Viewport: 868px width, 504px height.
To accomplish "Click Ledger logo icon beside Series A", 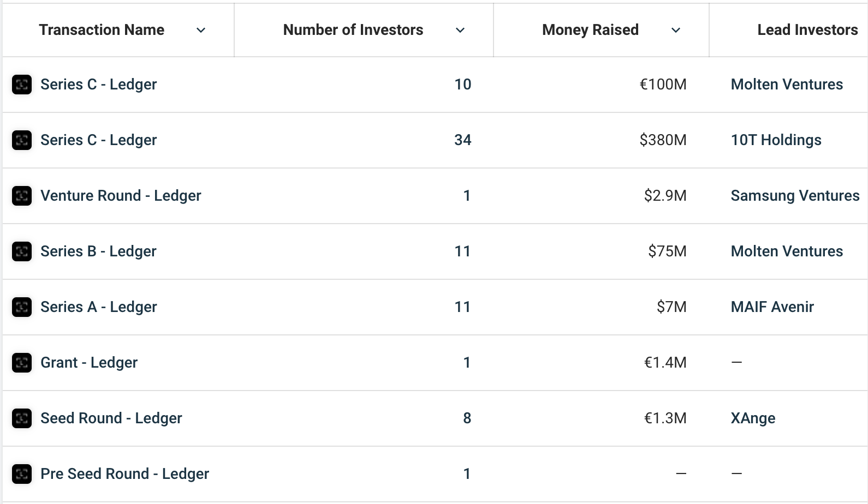I will click(22, 307).
